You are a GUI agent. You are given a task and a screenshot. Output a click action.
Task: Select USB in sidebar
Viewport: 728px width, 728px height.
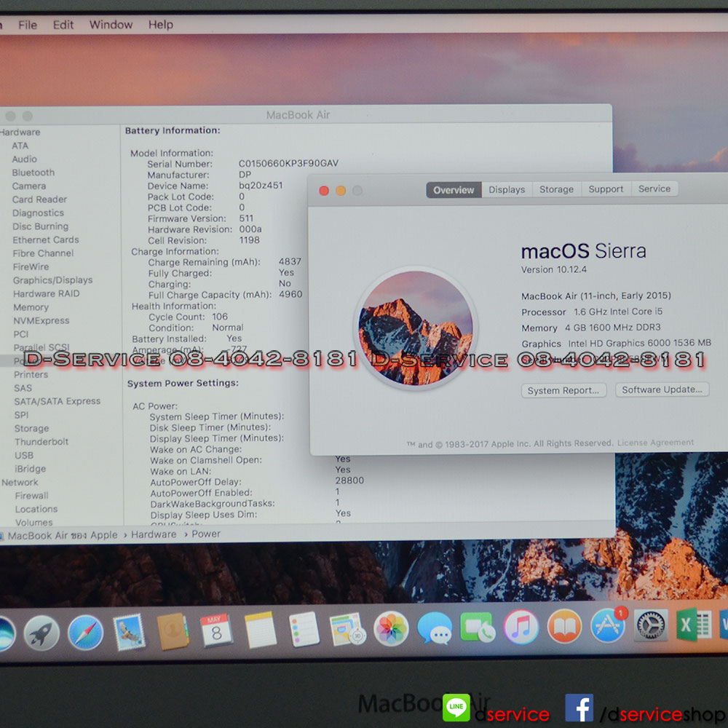point(24,456)
